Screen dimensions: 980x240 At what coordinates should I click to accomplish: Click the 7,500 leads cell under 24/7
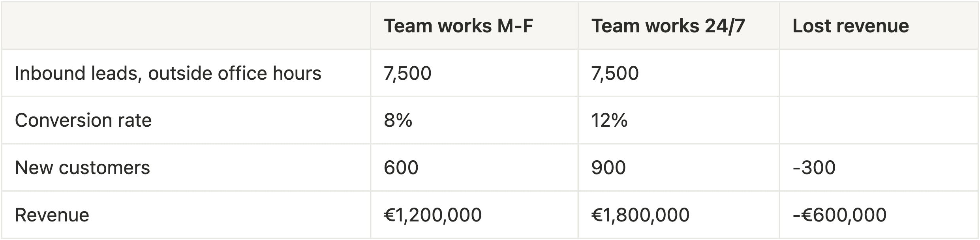tap(679, 73)
